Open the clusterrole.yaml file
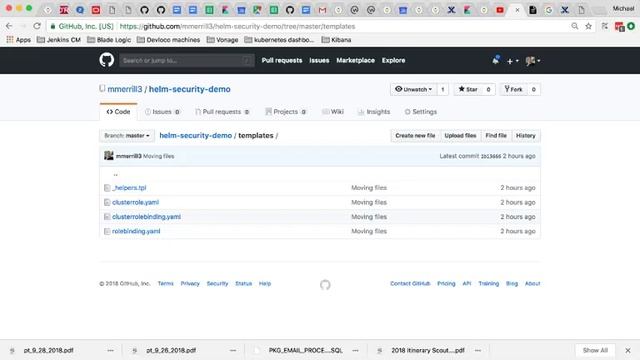The height and width of the screenshot is (360, 640). coord(136,202)
